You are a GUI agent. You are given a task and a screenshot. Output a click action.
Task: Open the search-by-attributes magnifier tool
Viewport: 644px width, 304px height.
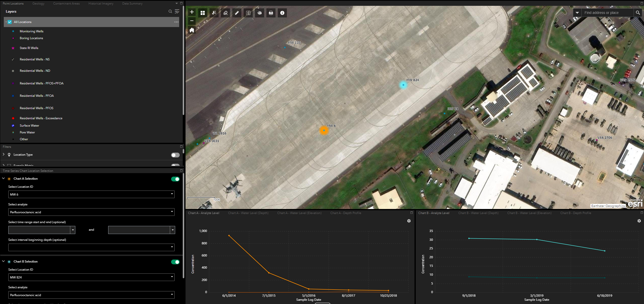pyautogui.click(x=225, y=13)
